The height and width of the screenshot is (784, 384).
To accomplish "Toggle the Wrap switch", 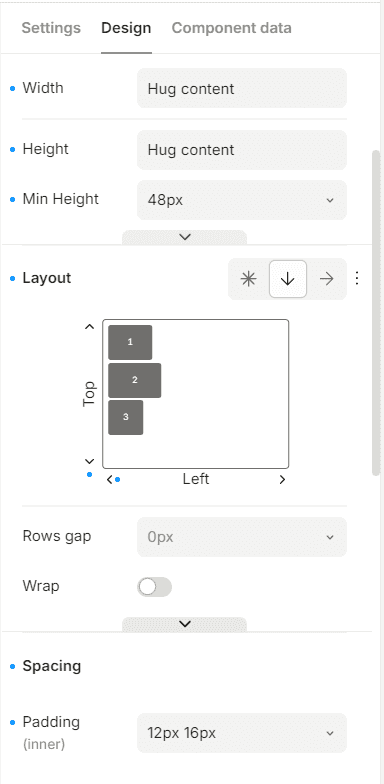I will click(154, 587).
